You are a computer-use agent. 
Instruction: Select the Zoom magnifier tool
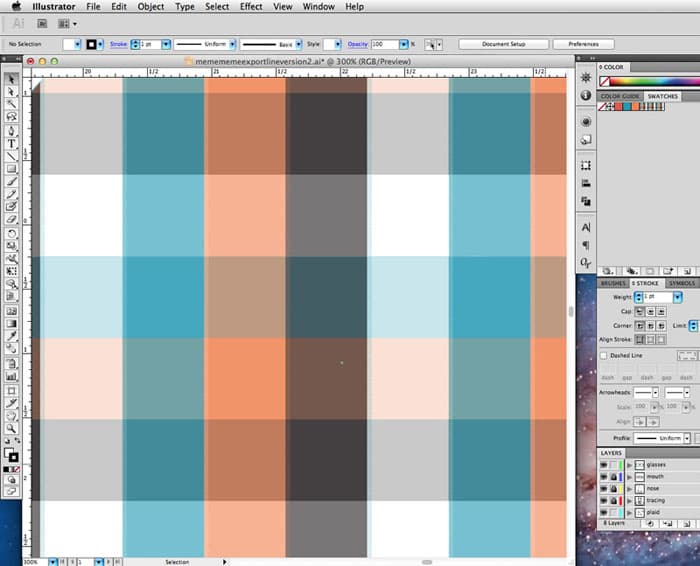[11, 429]
